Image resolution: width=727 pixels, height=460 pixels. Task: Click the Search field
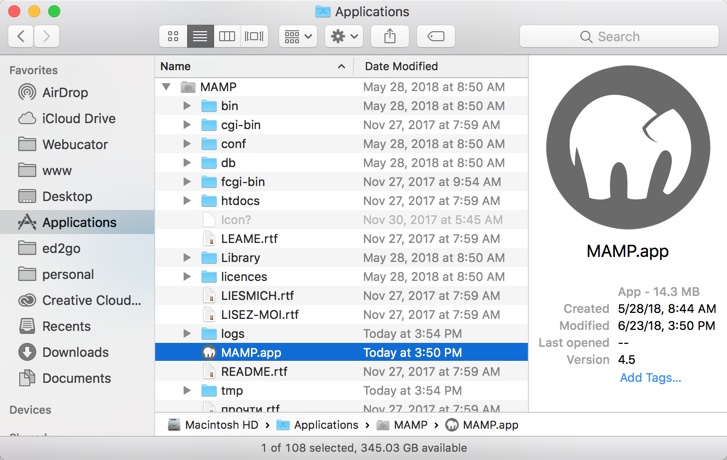(x=619, y=36)
